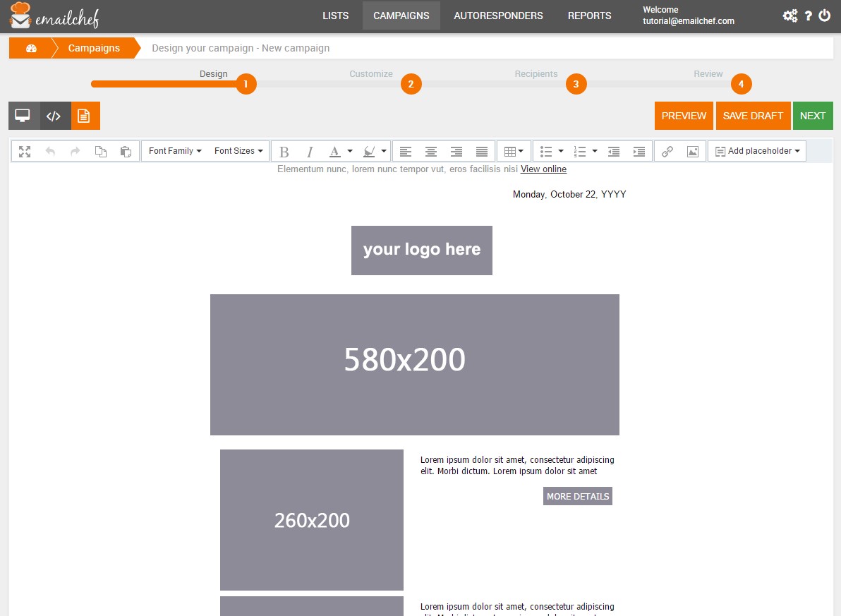Open the text color dropdown arrow

click(x=350, y=151)
